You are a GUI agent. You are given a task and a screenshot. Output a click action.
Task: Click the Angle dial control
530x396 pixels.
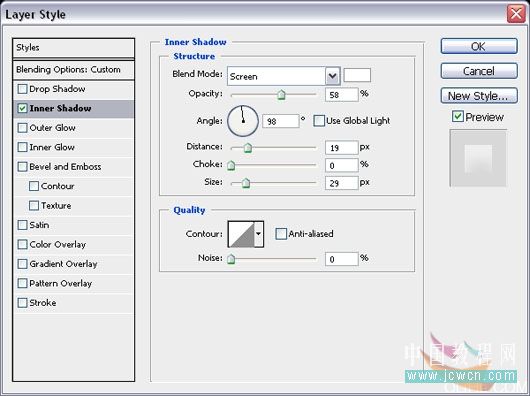pos(243,121)
